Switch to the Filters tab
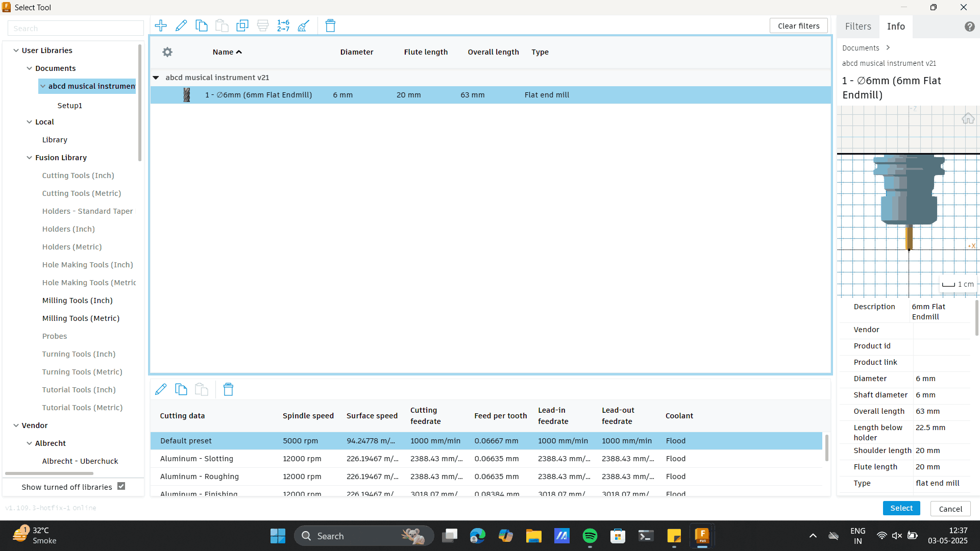This screenshot has width=980, height=551. 858,27
